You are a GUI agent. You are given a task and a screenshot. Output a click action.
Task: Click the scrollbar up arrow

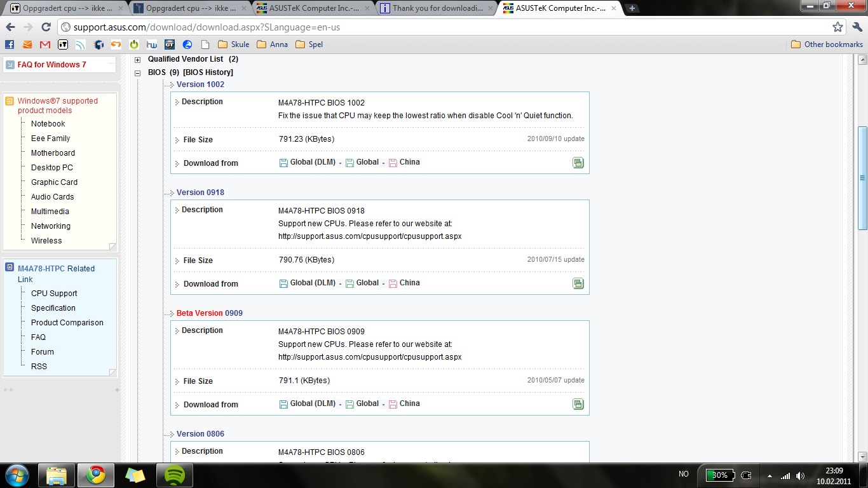862,60
